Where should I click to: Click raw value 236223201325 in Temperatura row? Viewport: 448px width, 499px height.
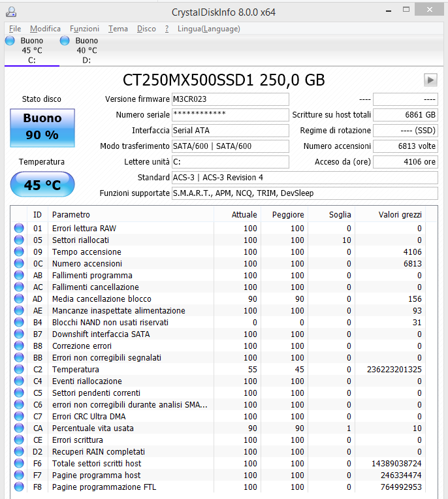coord(394,370)
